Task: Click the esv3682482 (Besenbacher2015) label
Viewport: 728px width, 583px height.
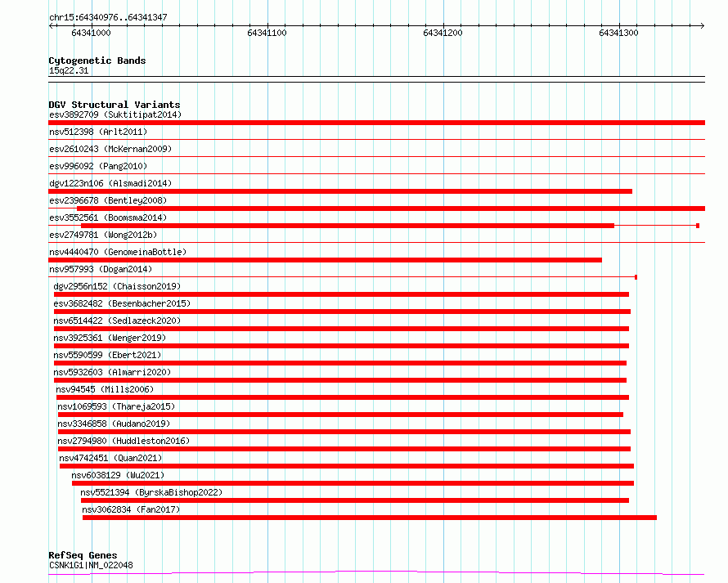Action: click(122, 303)
